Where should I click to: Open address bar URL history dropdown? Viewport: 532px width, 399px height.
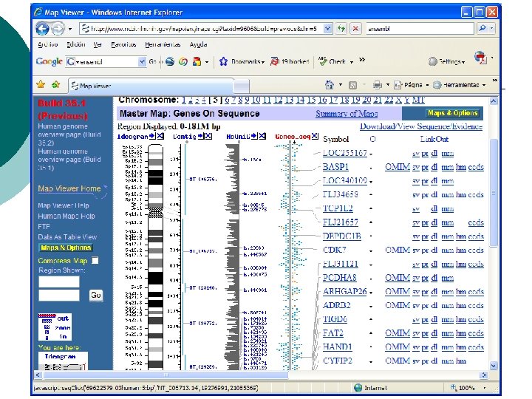pos(327,29)
